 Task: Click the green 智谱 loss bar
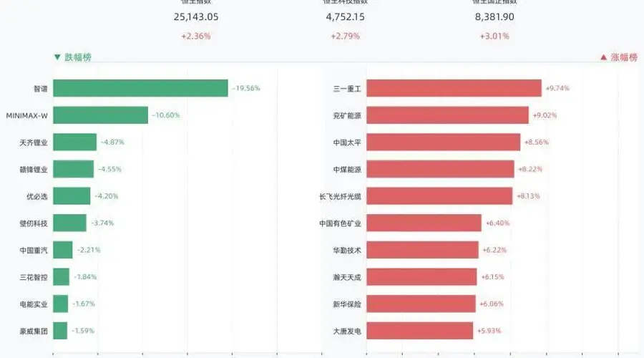[x=140, y=88]
